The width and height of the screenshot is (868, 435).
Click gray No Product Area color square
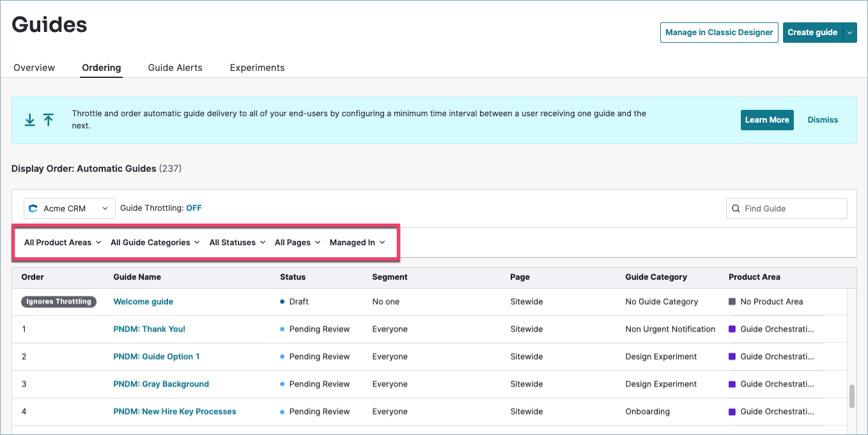click(732, 301)
